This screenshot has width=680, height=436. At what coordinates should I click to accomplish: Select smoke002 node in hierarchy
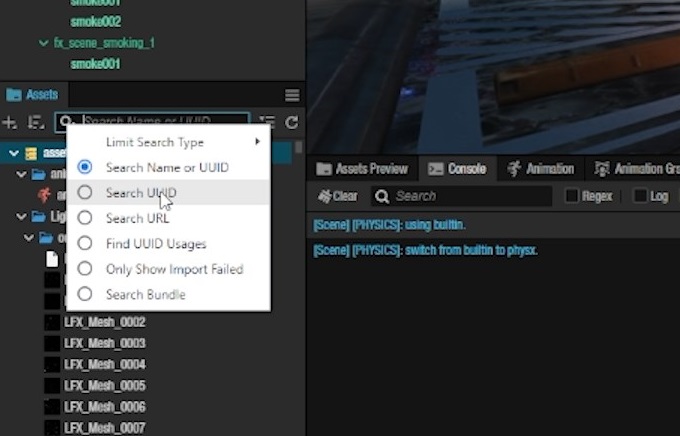[95, 21]
